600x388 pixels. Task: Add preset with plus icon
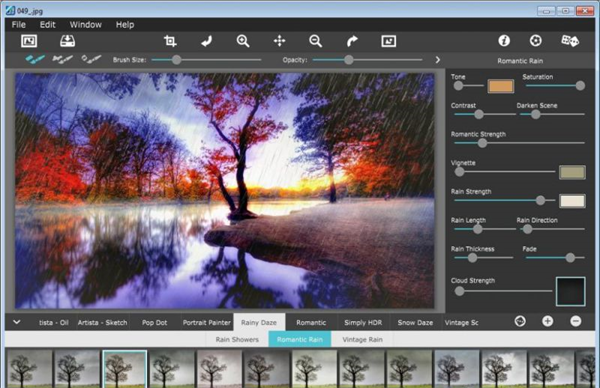pyautogui.click(x=548, y=321)
